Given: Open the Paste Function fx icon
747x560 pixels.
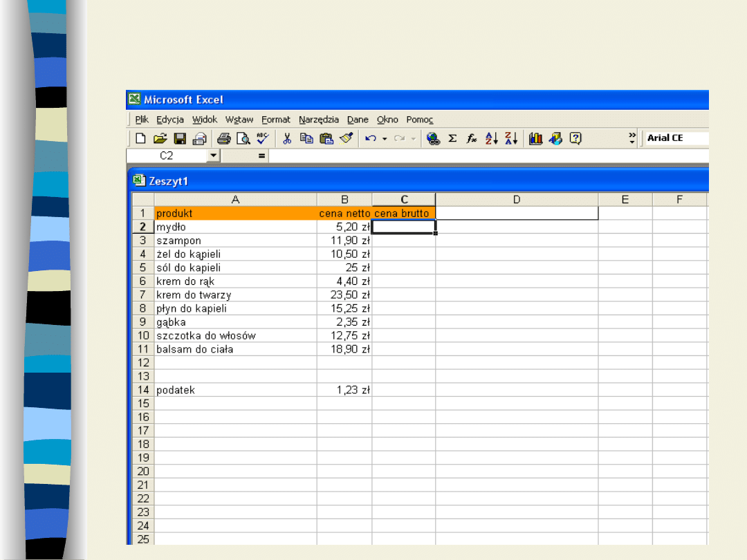Looking at the screenshot, I should point(472,138).
